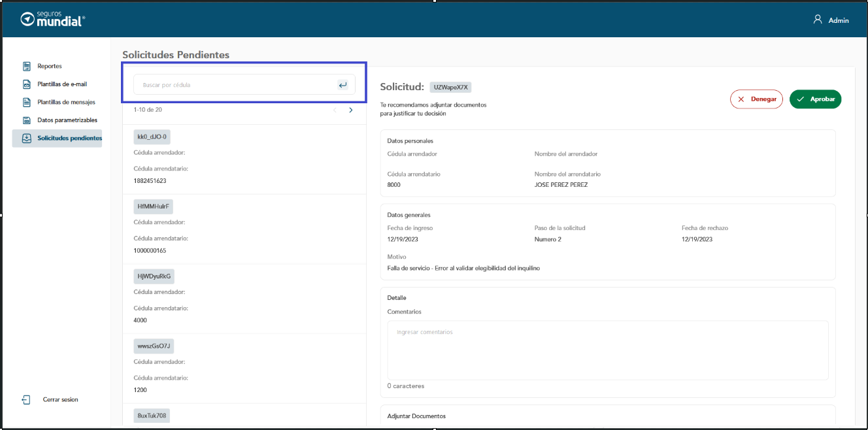Image resolution: width=868 pixels, height=430 pixels.
Task: Click cédula arrendatario value 1200 in list
Action: pos(140,390)
